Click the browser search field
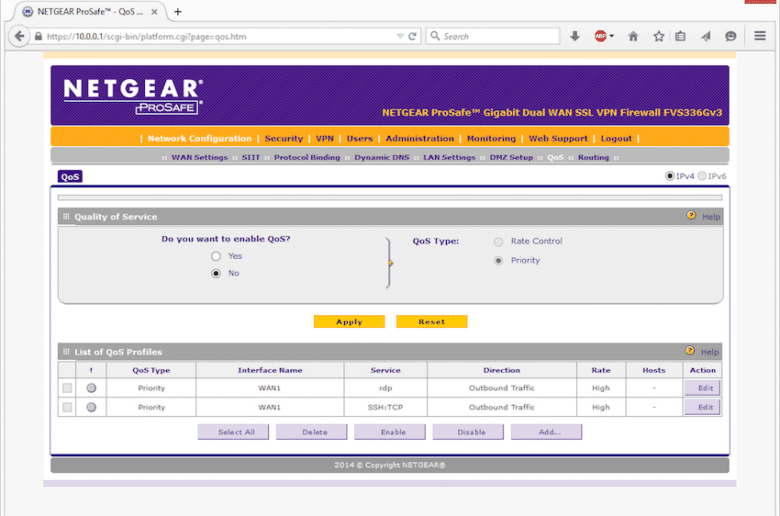 (492, 36)
